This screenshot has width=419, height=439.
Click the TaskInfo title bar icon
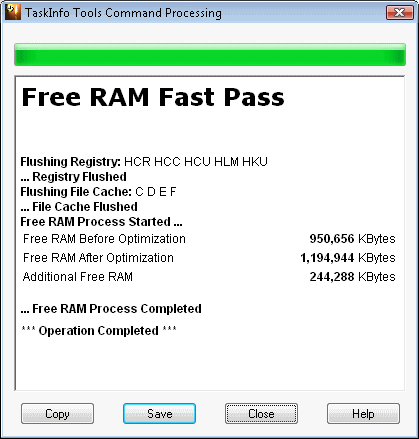[x=13, y=12]
